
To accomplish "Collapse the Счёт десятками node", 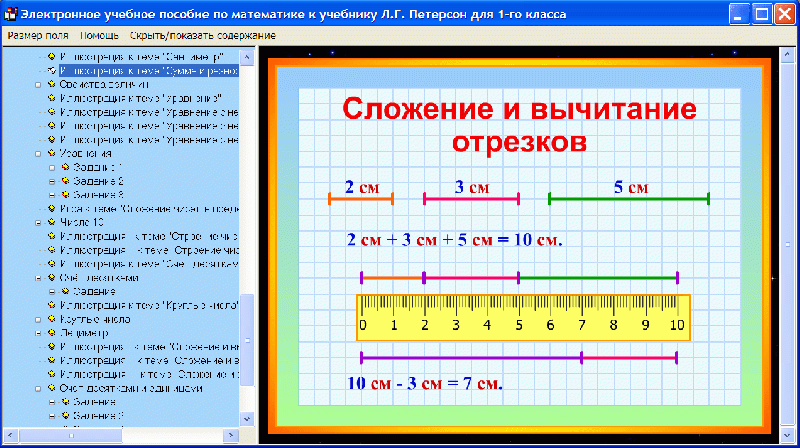I will [x=38, y=278].
